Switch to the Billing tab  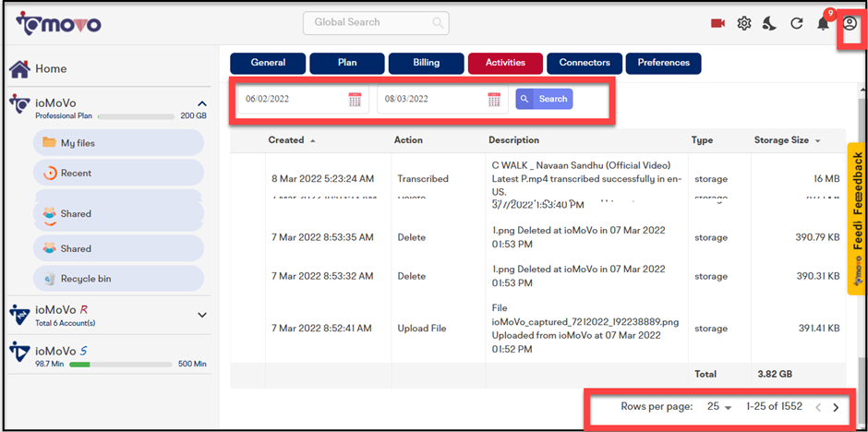click(427, 63)
